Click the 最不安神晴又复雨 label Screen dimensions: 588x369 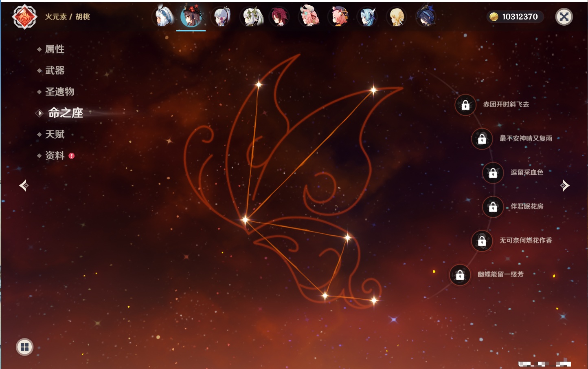[526, 138]
